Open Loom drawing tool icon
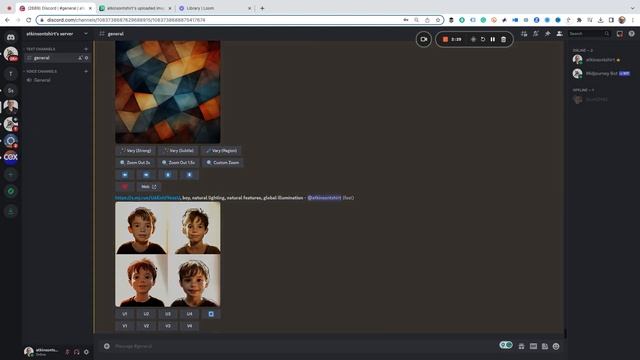The height and width of the screenshot is (360, 640). pyautogui.click(x=473, y=40)
